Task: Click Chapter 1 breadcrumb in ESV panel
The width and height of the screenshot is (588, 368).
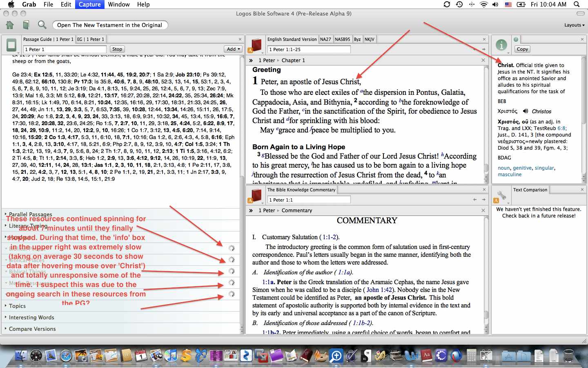Action: [293, 60]
